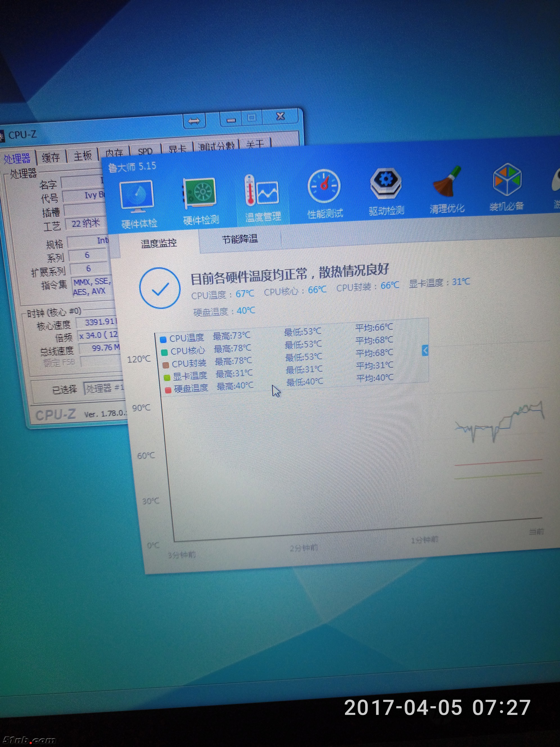The width and height of the screenshot is (560, 747).
Task: Toggle CPU温度 blue legend swatch
Action: click(163, 339)
